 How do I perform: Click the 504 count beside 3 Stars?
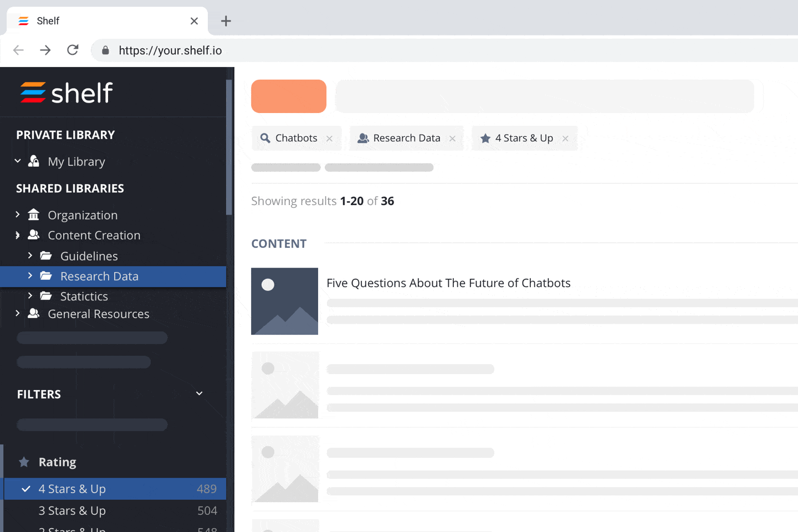207,510
